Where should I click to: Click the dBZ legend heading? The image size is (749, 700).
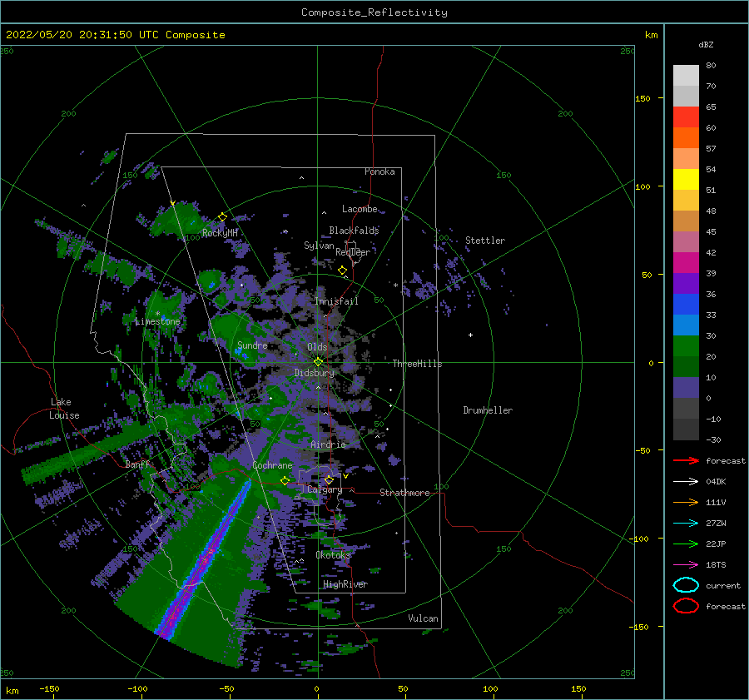pyautogui.click(x=706, y=44)
